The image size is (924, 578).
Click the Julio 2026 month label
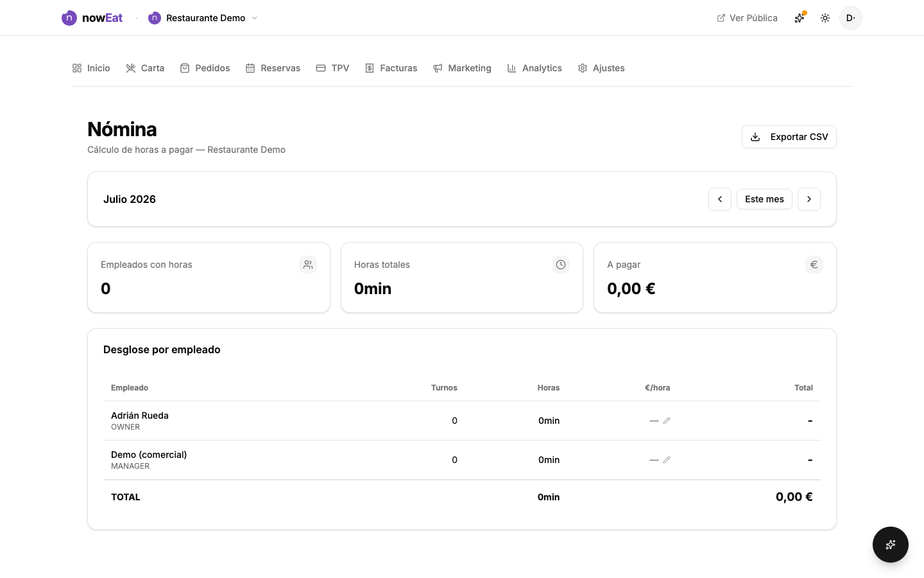click(x=130, y=199)
